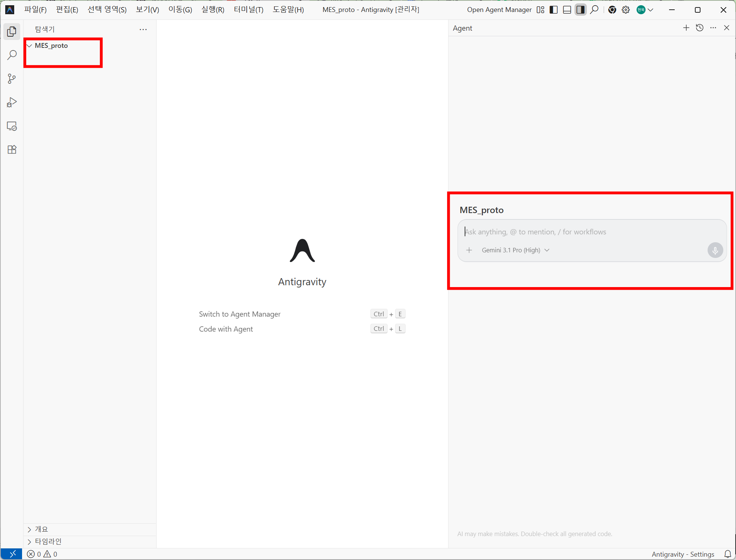Close the Agent panel
Screen dimensions: 736x560
tap(727, 28)
